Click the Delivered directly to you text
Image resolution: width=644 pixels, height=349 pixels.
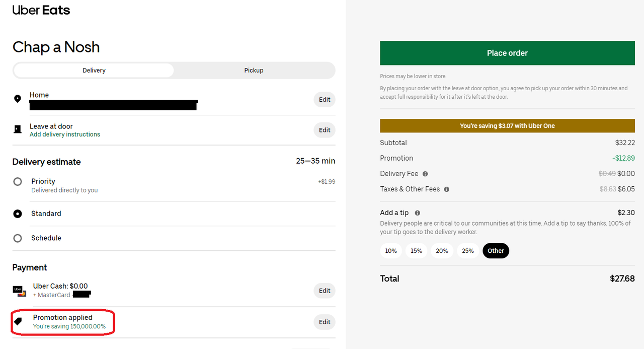point(64,190)
